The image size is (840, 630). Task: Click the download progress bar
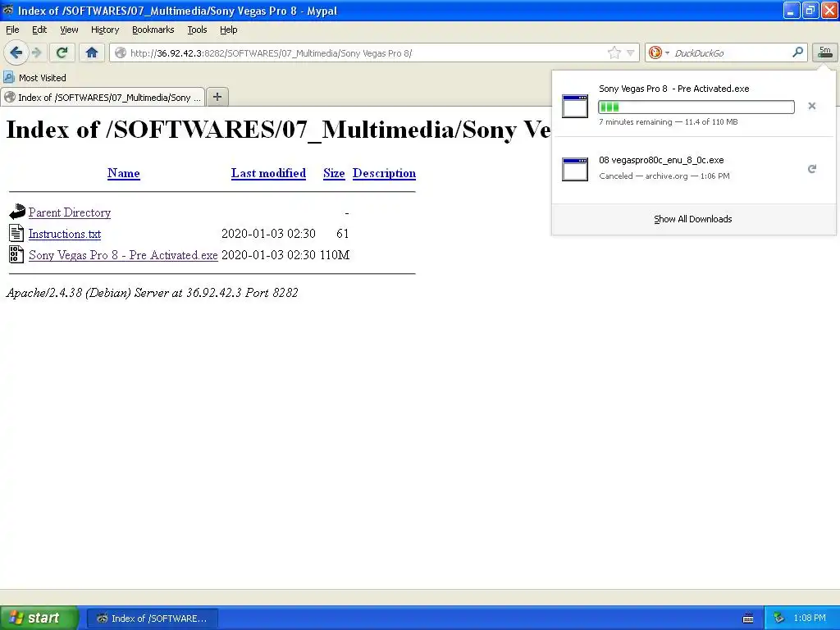click(x=696, y=107)
